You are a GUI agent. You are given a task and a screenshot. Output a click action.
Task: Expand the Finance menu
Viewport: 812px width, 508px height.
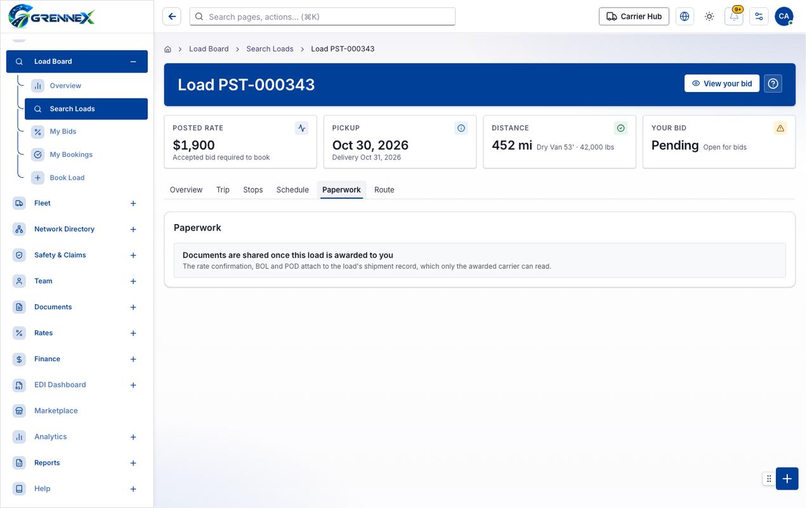click(x=133, y=359)
